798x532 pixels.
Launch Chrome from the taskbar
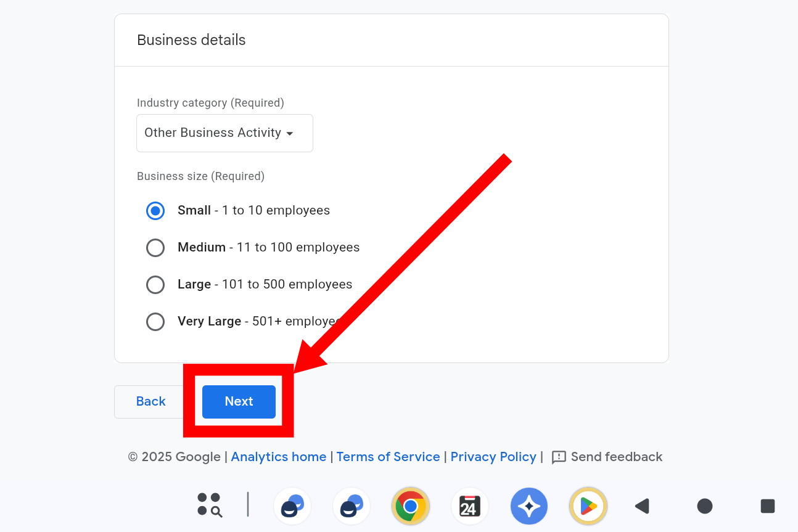point(411,506)
